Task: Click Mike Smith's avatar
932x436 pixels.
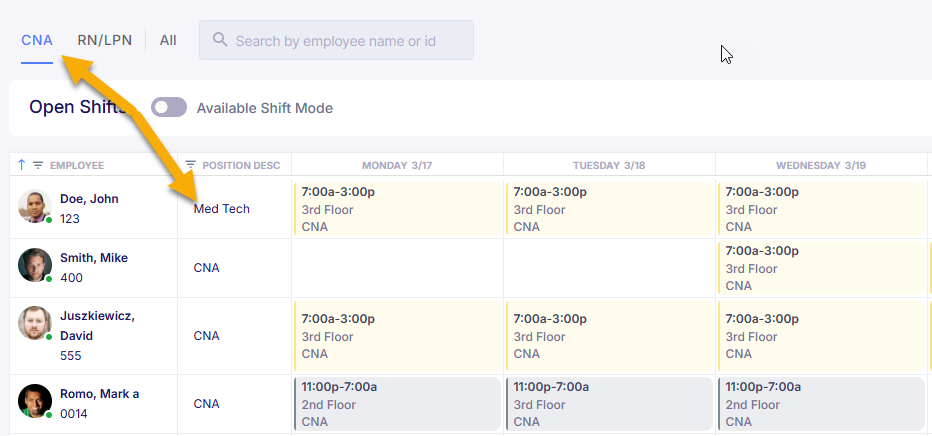Action: pyautogui.click(x=34, y=265)
